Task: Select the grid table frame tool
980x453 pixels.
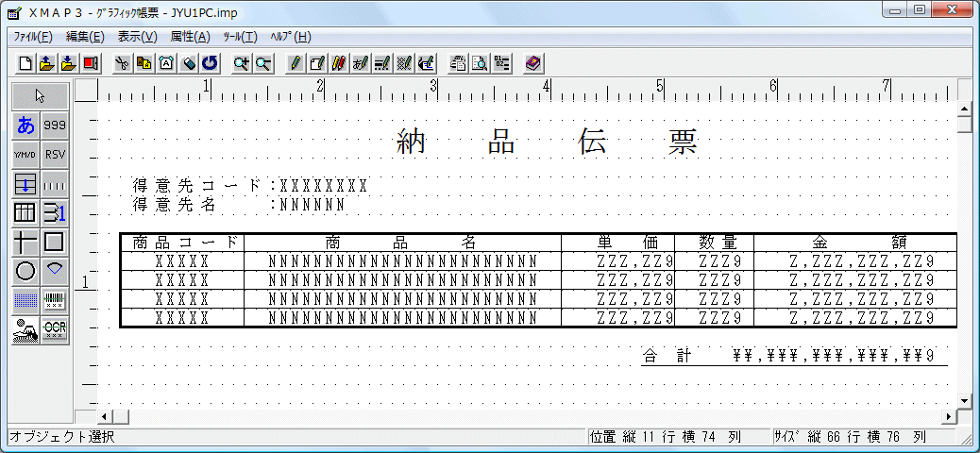Action: 26,213
